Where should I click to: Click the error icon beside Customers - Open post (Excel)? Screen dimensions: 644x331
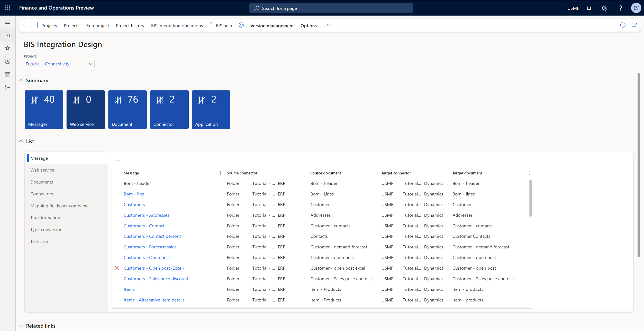(117, 268)
